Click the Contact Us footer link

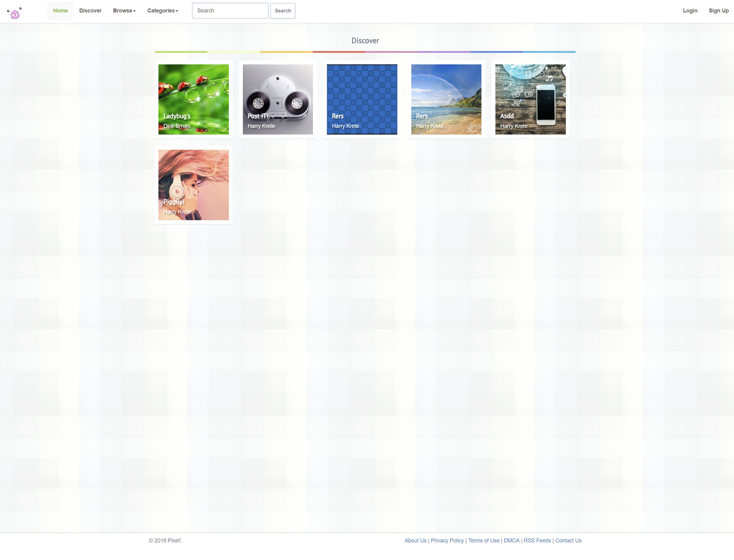click(568, 540)
